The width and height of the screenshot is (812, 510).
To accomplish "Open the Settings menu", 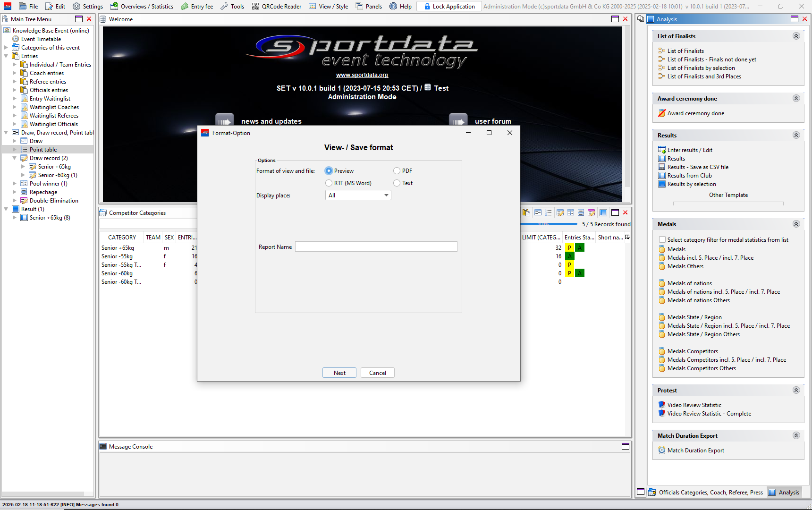I will (88, 7).
